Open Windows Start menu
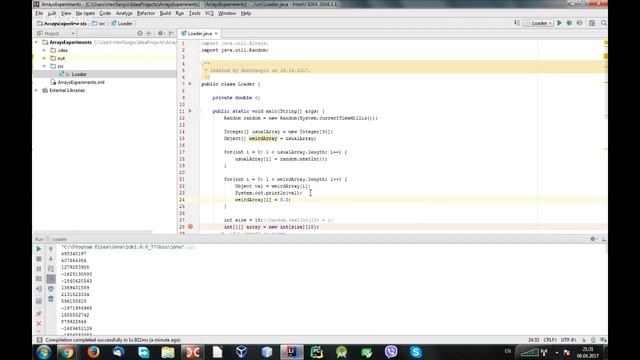 pyautogui.click(x=43, y=352)
